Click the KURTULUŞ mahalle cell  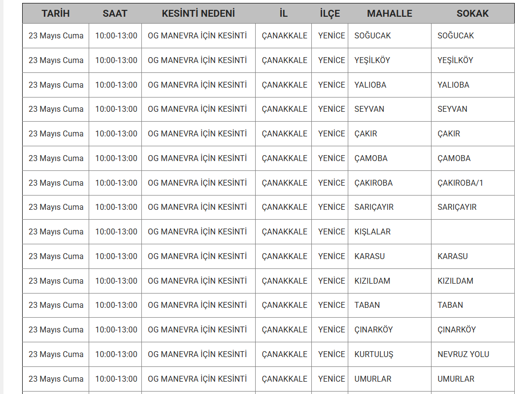tap(373, 354)
